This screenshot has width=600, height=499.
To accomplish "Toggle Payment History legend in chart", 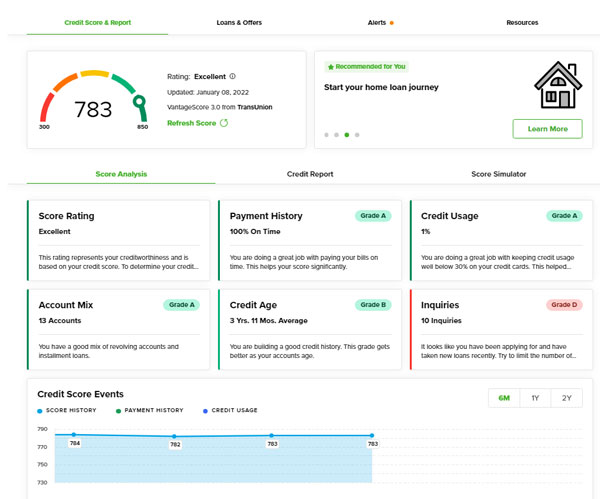I will coord(149,410).
